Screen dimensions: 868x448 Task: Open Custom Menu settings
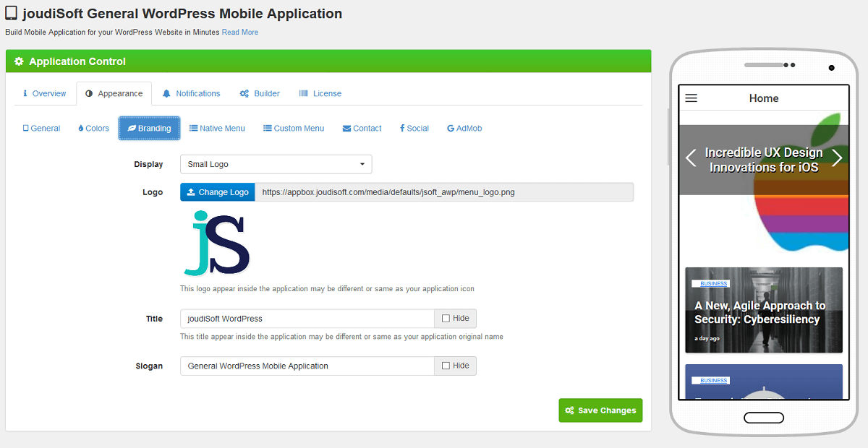click(294, 128)
